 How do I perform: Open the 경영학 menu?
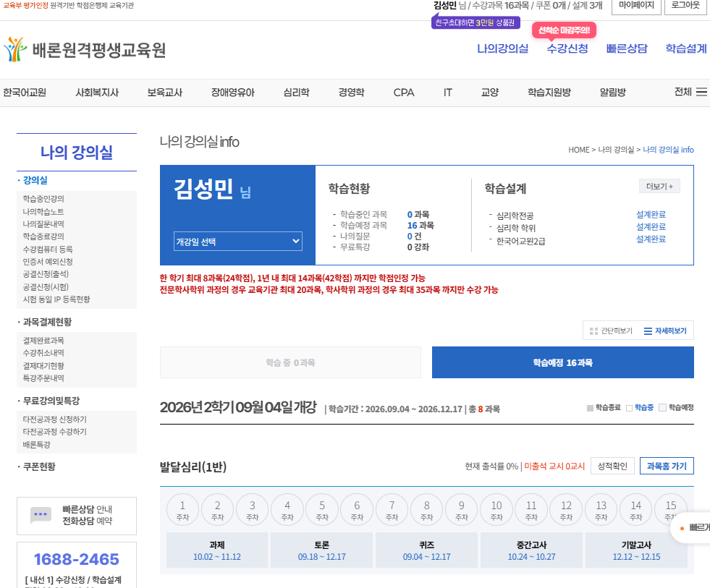point(351,93)
